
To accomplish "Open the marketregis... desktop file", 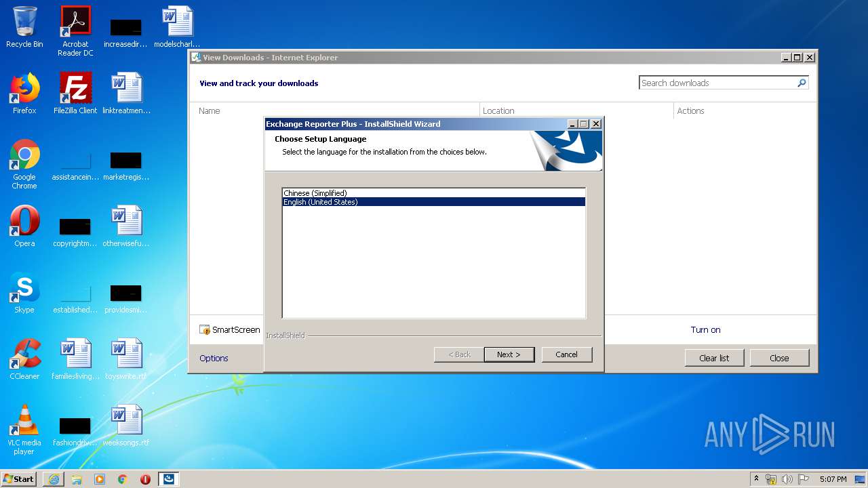I will pos(126,164).
